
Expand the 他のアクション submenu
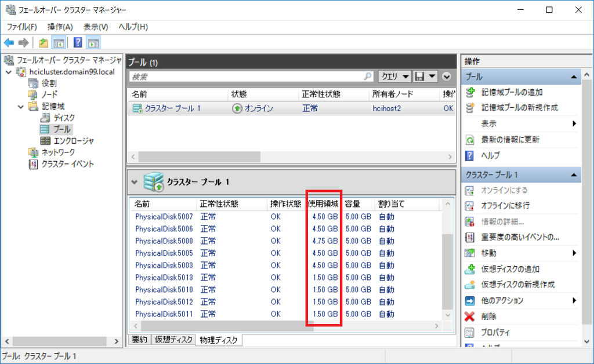point(574,300)
